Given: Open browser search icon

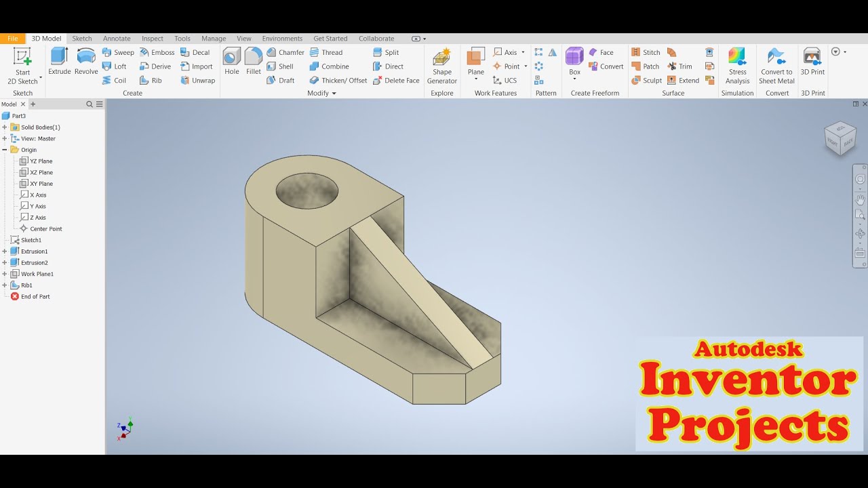Looking at the screenshot, I should (x=89, y=104).
